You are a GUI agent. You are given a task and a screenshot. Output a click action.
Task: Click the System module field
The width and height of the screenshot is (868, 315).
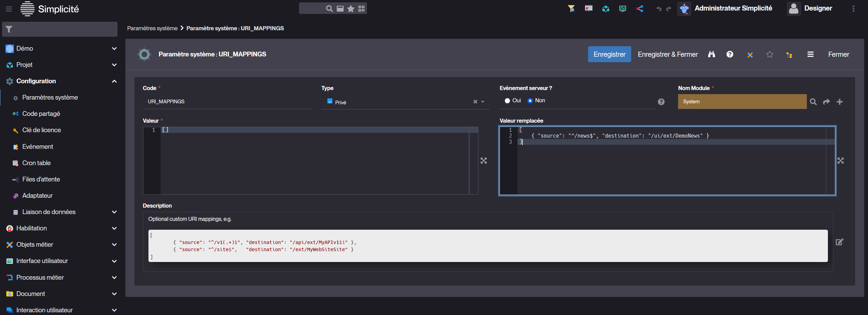[742, 102]
